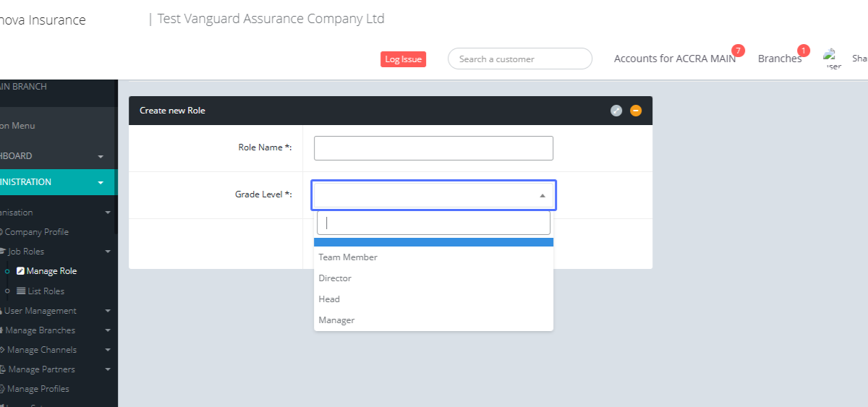Expand the Job Roles sidebar section
Viewport: 868px width, 407px height.
108,252
